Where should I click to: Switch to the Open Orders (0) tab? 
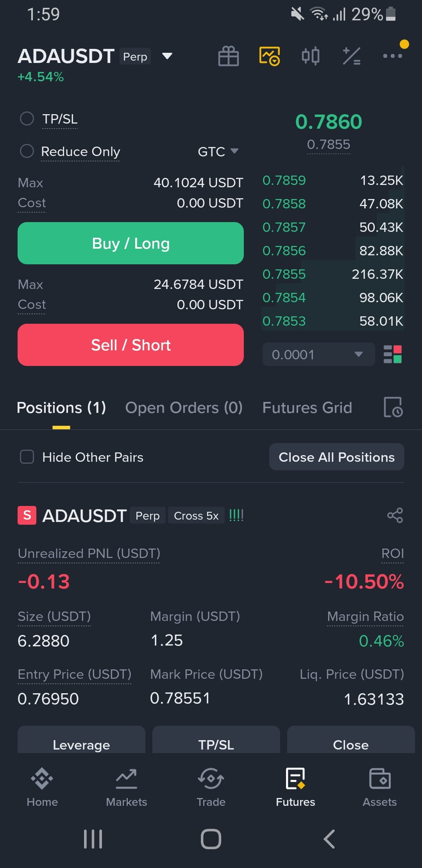point(184,407)
